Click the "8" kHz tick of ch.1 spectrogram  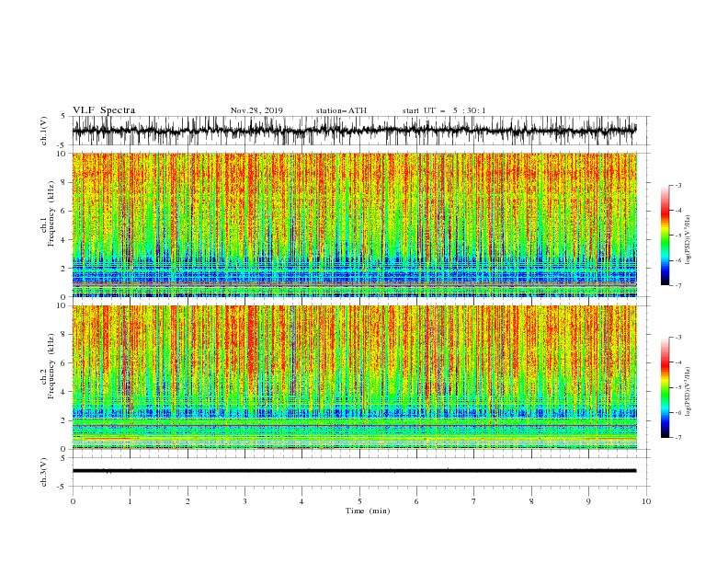pyautogui.click(x=64, y=182)
